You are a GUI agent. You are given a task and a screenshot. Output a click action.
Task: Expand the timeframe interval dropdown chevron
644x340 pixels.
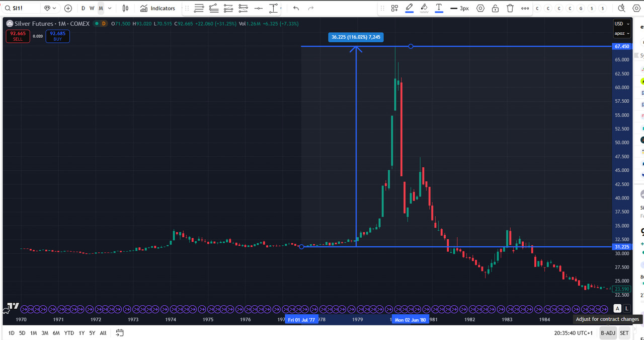[x=111, y=9]
